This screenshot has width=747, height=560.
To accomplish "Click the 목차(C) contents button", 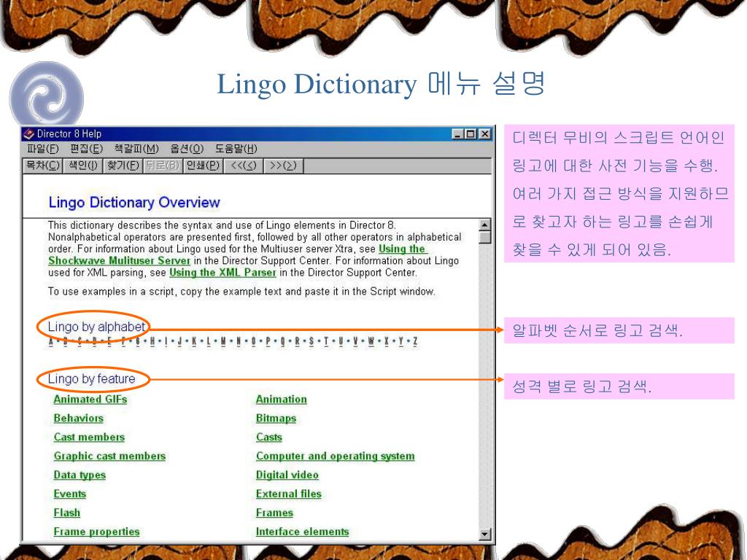I will point(42,166).
